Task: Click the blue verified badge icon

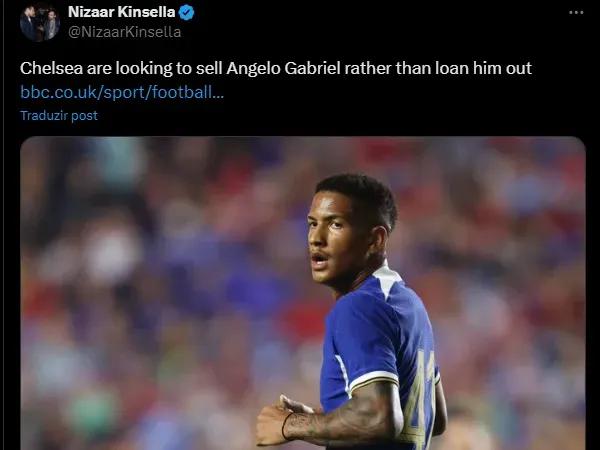Action: pyautogui.click(x=187, y=13)
